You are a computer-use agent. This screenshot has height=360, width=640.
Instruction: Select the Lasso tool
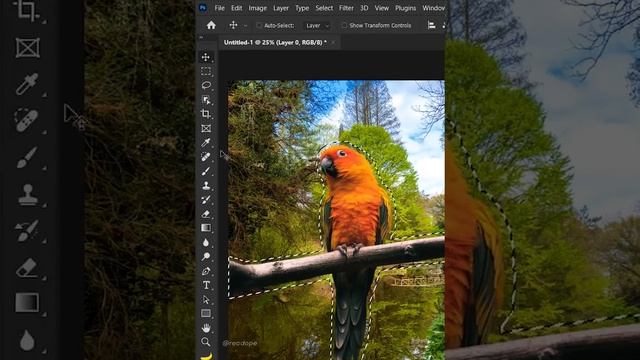point(206,85)
